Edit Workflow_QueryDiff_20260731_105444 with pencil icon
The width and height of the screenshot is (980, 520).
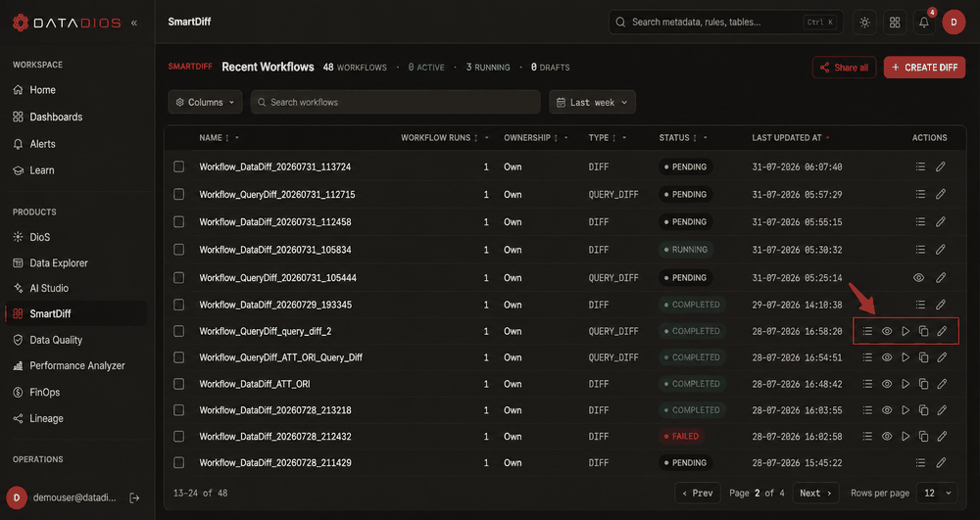click(x=941, y=277)
